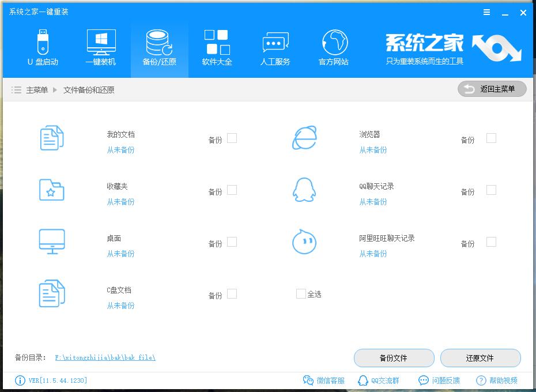Check the 全选 select-all box
This screenshot has height=392, width=536.
tap(301, 294)
